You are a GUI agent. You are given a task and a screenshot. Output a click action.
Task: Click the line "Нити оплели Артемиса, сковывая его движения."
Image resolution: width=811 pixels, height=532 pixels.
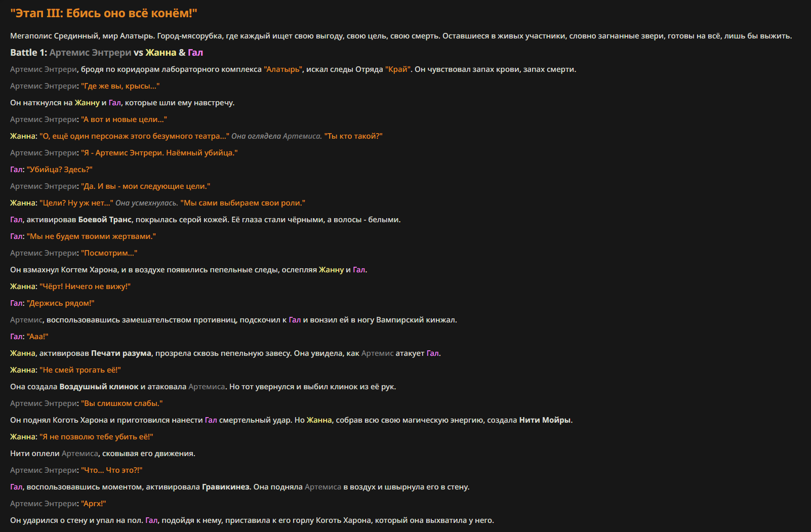click(103, 454)
